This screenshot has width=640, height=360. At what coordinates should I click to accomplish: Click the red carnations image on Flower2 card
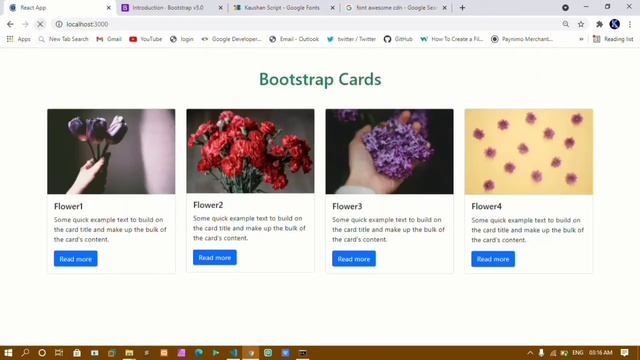click(250, 151)
